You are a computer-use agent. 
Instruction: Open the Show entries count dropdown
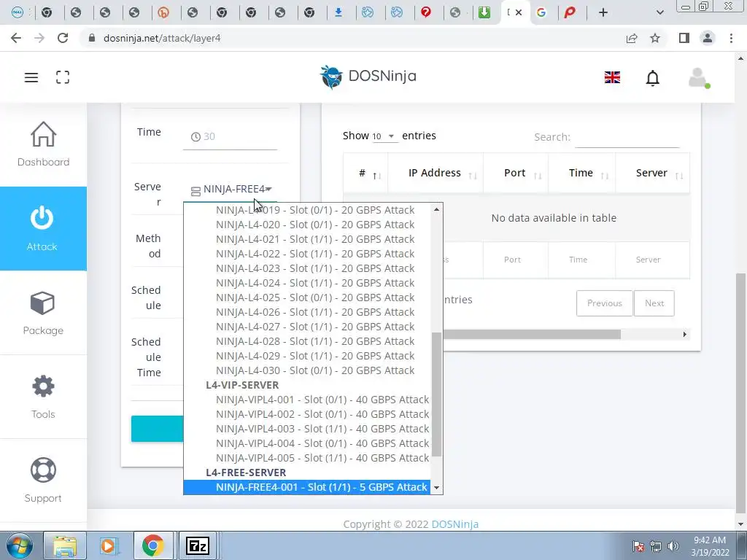(384, 136)
